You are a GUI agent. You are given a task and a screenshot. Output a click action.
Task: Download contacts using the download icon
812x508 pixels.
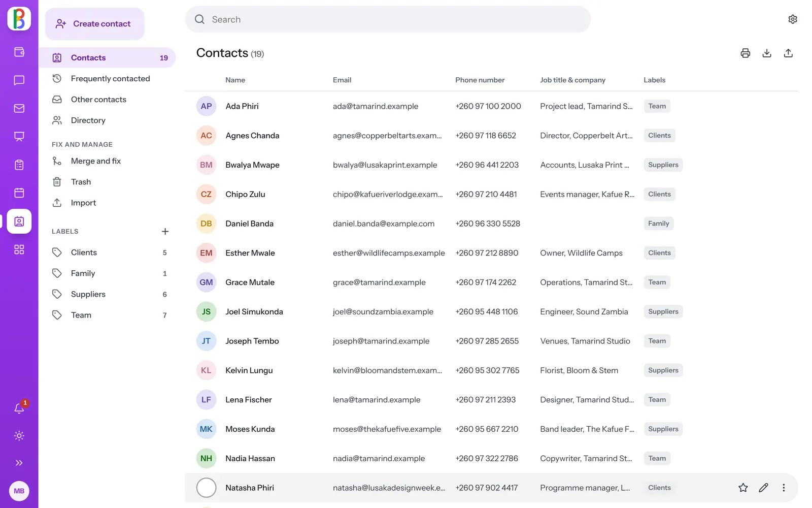coord(767,53)
